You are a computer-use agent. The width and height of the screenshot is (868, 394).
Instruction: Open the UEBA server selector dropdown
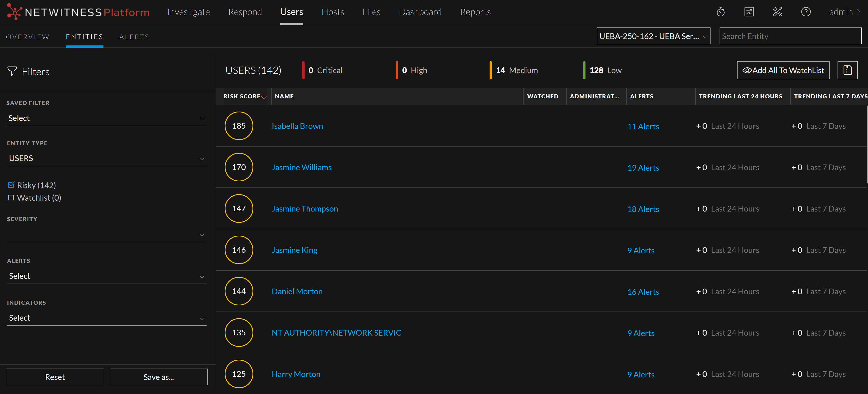(653, 36)
